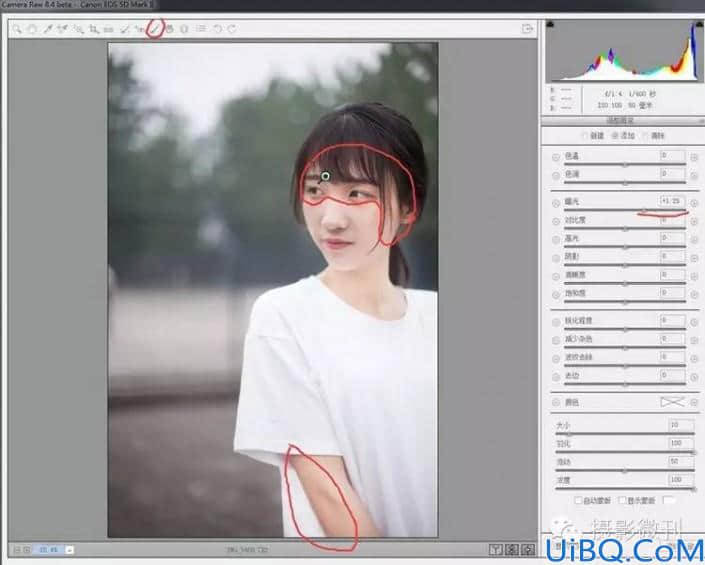Image resolution: width=705 pixels, height=565 pixels.
Task: Decrease 锐化程度 sharpness with minus icon
Action: tap(556, 322)
